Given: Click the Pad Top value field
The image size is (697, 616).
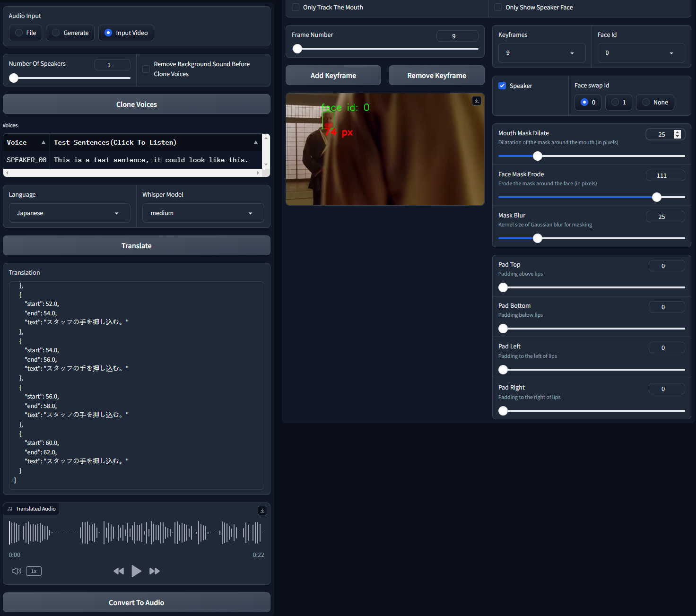Looking at the screenshot, I should coord(666,266).
